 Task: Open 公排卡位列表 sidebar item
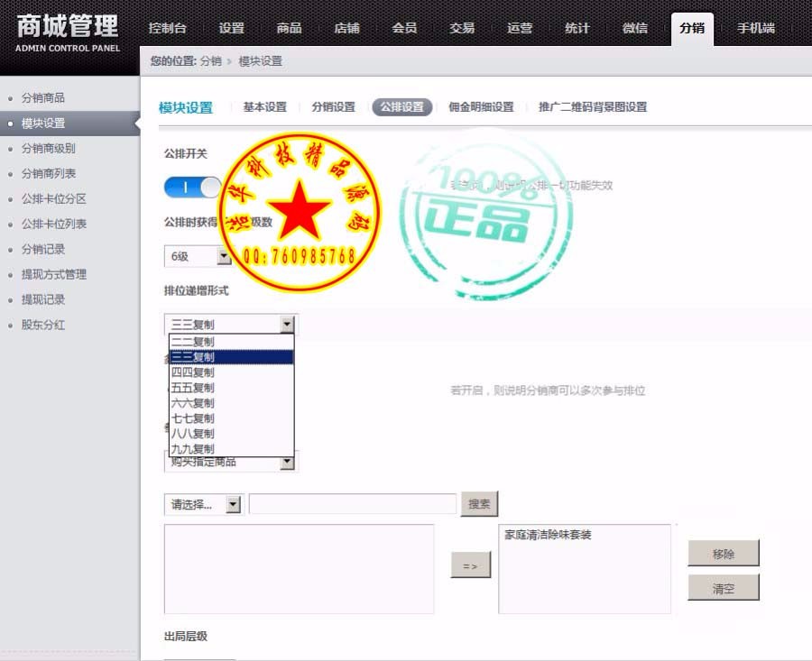point(54,225)
